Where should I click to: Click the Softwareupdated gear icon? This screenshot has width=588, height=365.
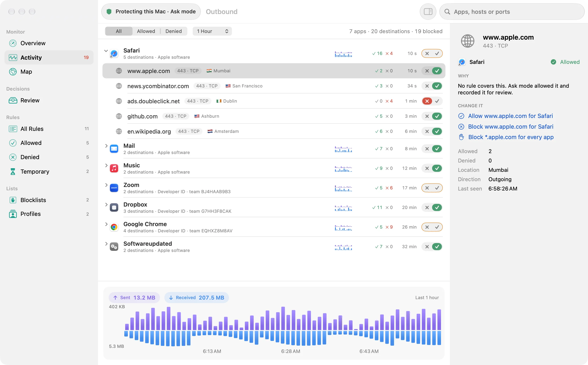point(114,246)
